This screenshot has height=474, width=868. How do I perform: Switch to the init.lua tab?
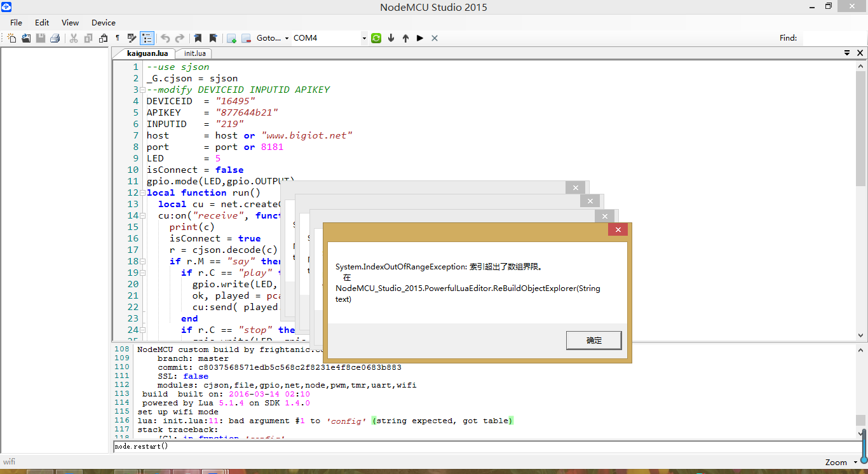click(194, 53)
